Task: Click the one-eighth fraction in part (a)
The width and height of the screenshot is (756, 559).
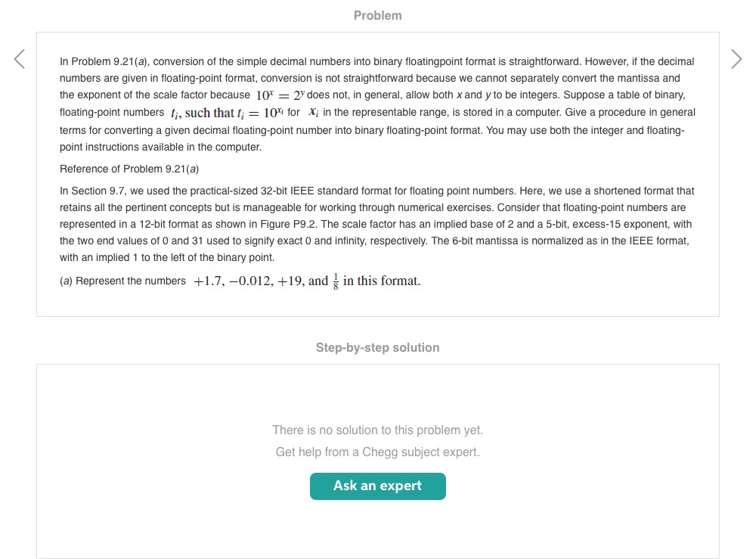Action: (335, 281)
